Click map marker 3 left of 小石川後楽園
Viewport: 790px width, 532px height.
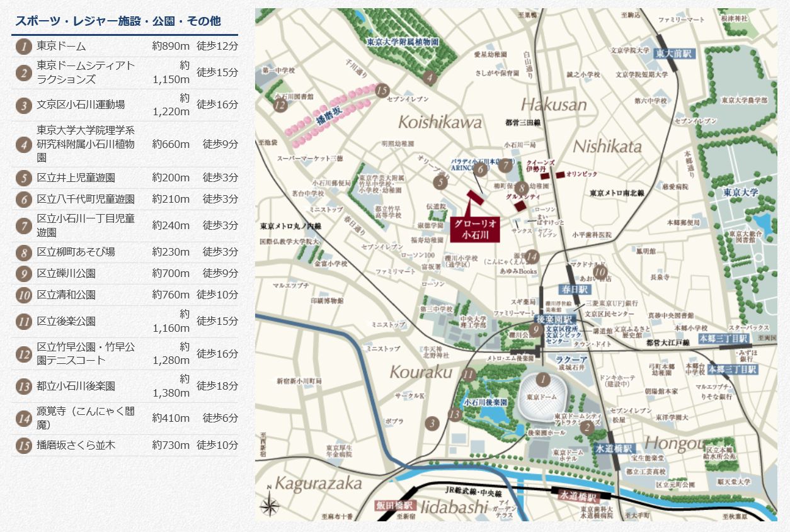point(432,423)
